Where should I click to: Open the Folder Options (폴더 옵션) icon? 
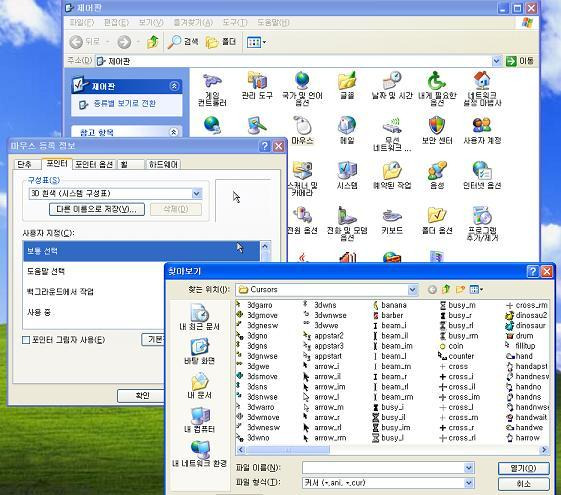point(437,220)
